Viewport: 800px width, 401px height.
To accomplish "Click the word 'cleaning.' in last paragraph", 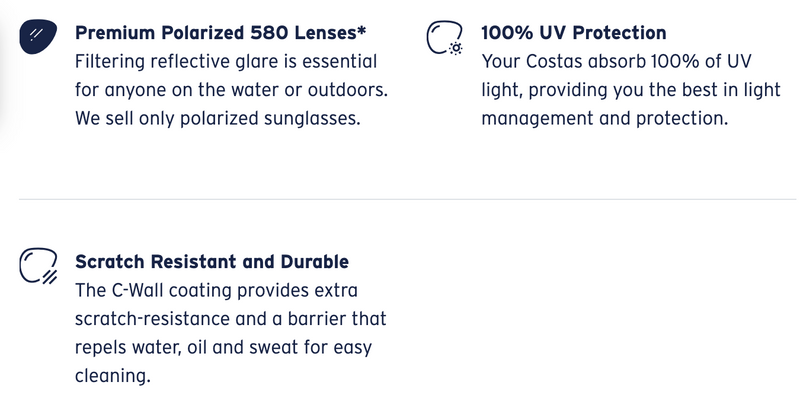I will click(113, 377).
